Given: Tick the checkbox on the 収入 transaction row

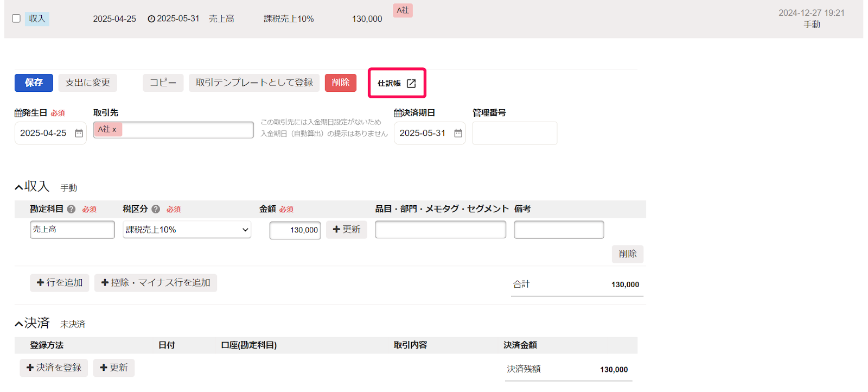Looking at the screenshot, I should click(x=16, y=18).
